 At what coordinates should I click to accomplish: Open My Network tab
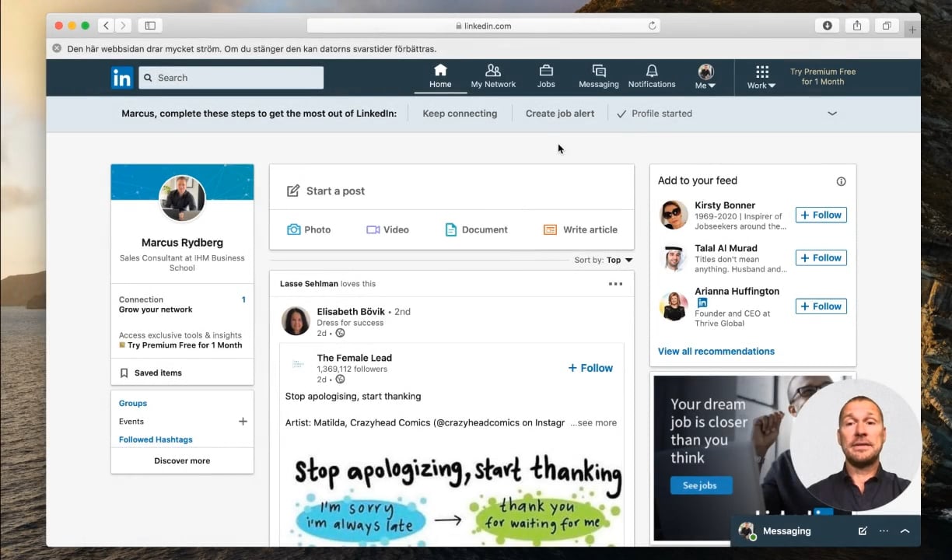[493, 76]
